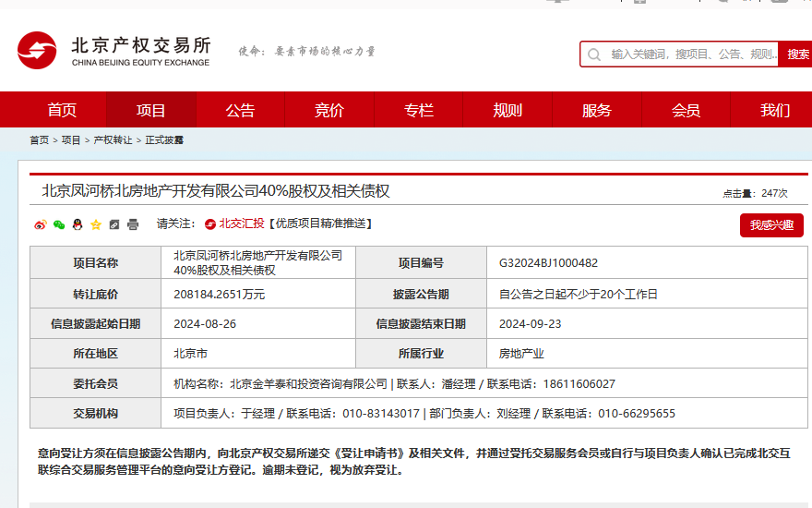
Task: Copy link using the link icon
Action: (x=114, y=224)
